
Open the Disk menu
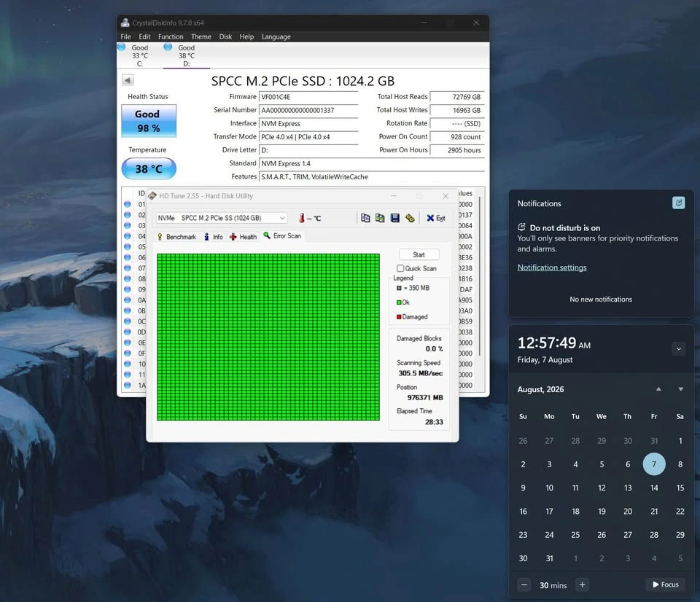click(x=225, y=36)
